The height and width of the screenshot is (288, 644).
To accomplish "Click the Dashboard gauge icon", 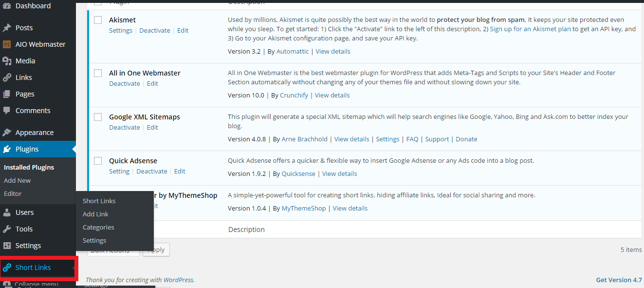I will [x=7, y=6].
